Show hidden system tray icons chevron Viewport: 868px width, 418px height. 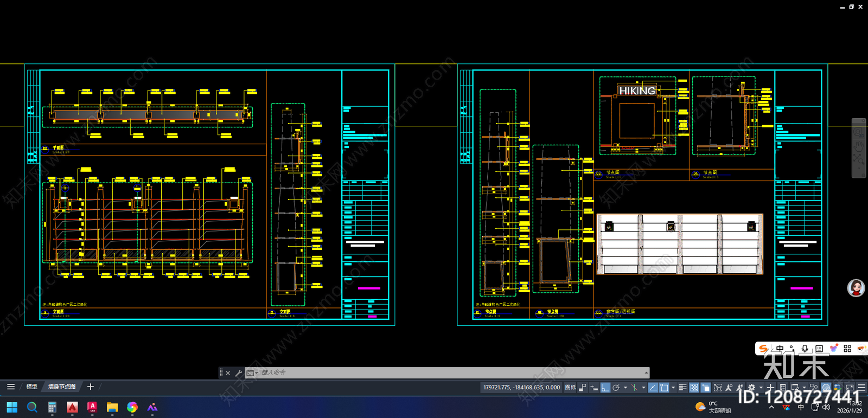click(771, 407)
